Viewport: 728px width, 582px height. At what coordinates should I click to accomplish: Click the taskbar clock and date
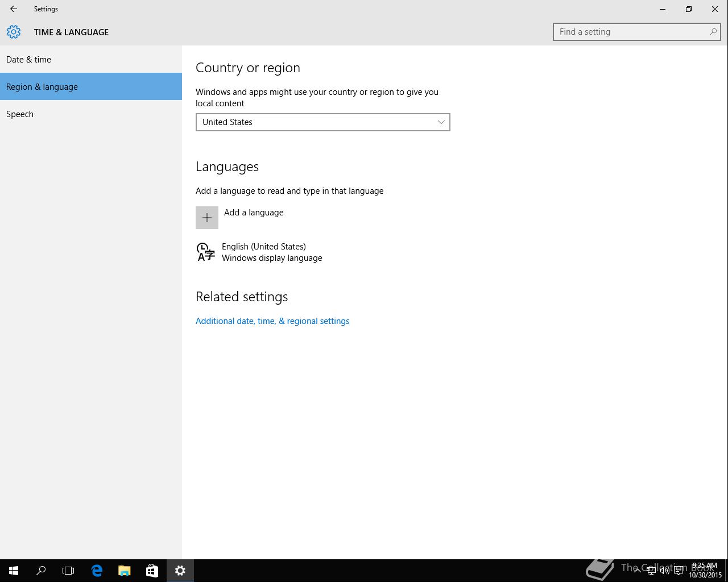click(x=705, y=571)
